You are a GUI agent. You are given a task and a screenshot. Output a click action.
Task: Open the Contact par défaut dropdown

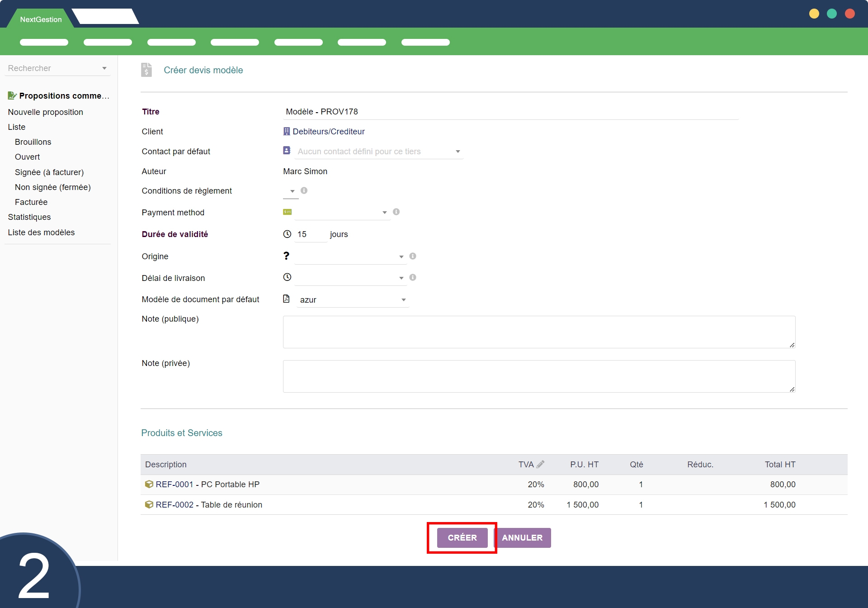pos(379,152)
